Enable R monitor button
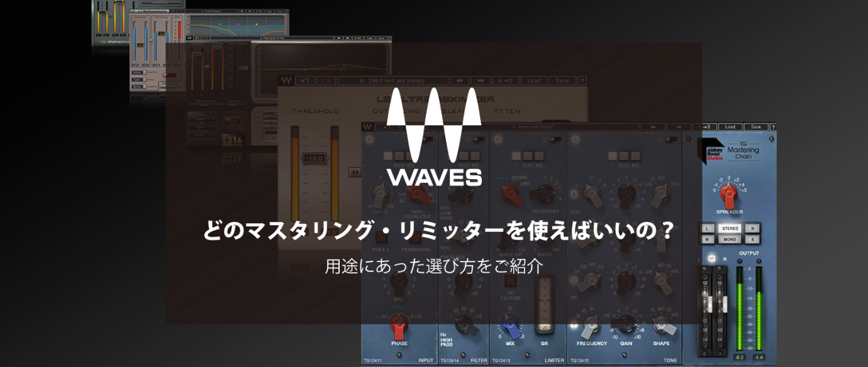 (x=751, y=227)
